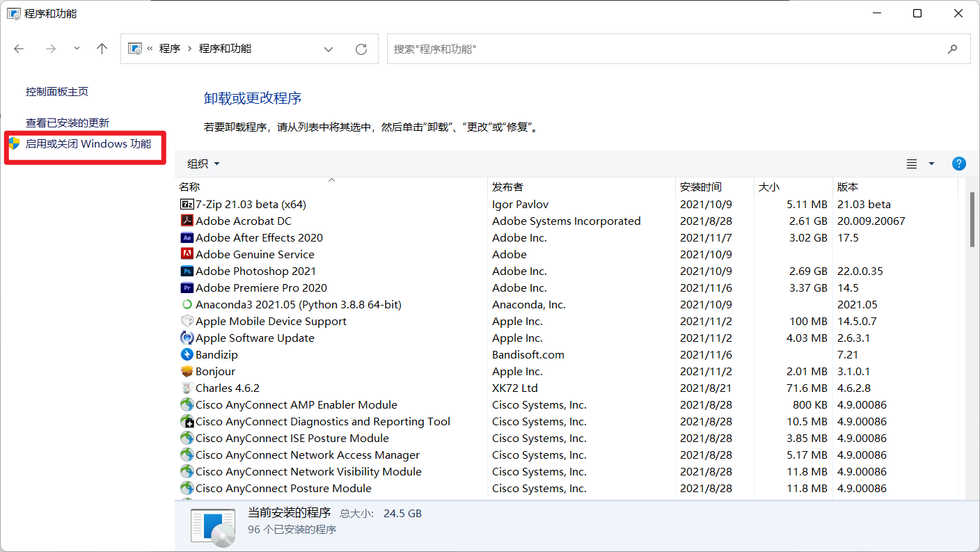980x552 pixels.
Task: Click the Apple Software Update icon
Action: pyautogui.click(x=187, y=338)
